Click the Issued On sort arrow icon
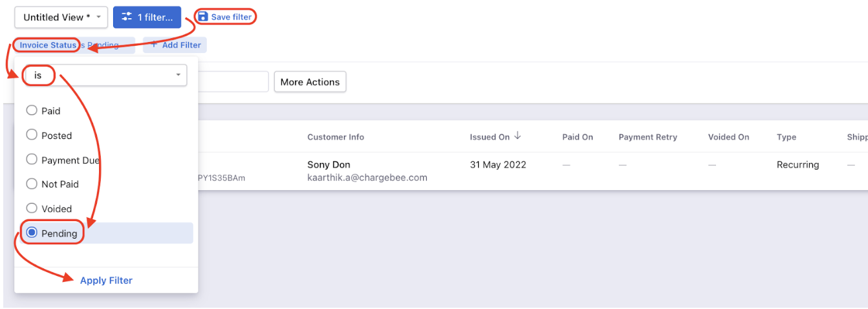Screen dimensions: 868x309 [x=517, y=136]
